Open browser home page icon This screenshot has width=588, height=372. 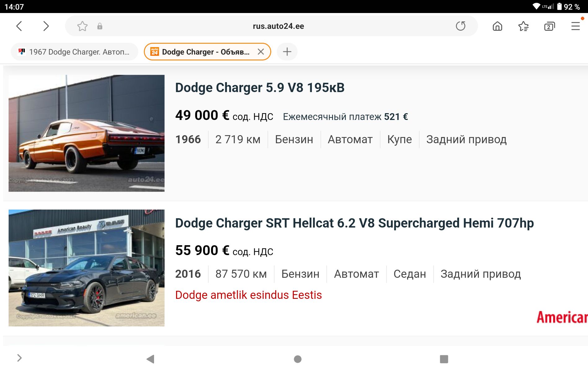coord(497,26)
